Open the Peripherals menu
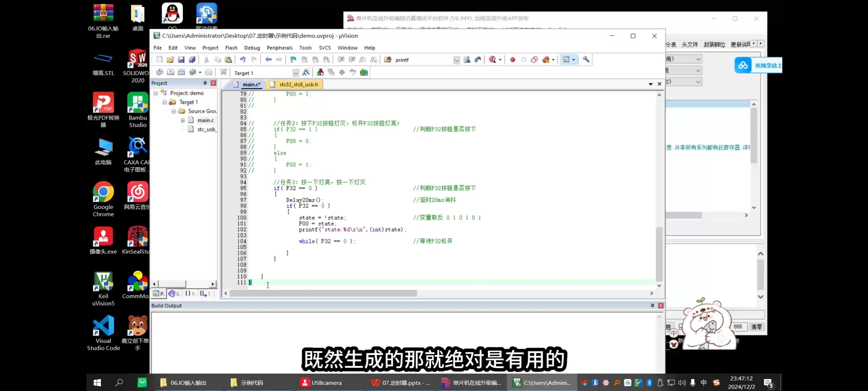The width and height of the screenshot is (868, 391). (279, 48)
